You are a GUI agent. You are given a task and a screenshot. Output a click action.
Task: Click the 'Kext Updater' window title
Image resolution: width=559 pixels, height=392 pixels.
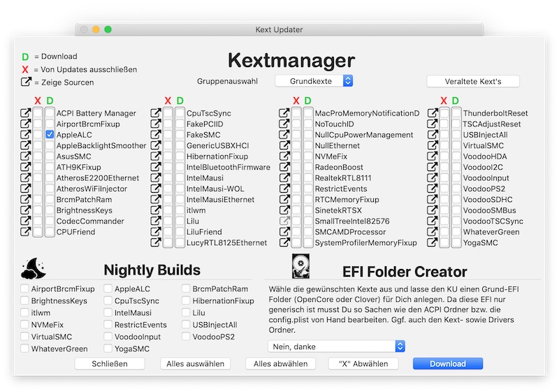click(x=279, y=29)
